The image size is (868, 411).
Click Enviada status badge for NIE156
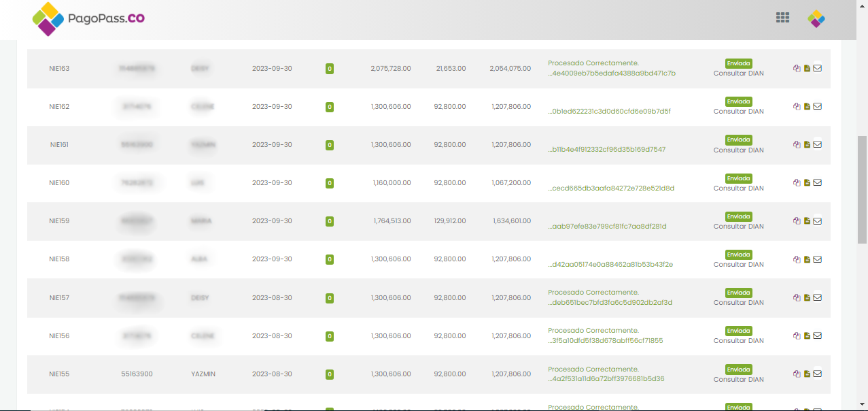738,331
